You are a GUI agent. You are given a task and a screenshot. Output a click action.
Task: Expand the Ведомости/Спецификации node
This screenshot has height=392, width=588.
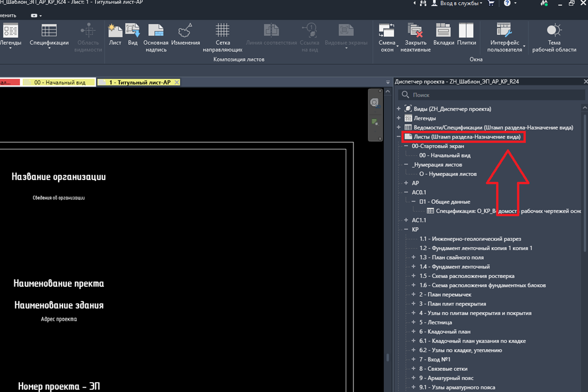click(x=399, y=127)
